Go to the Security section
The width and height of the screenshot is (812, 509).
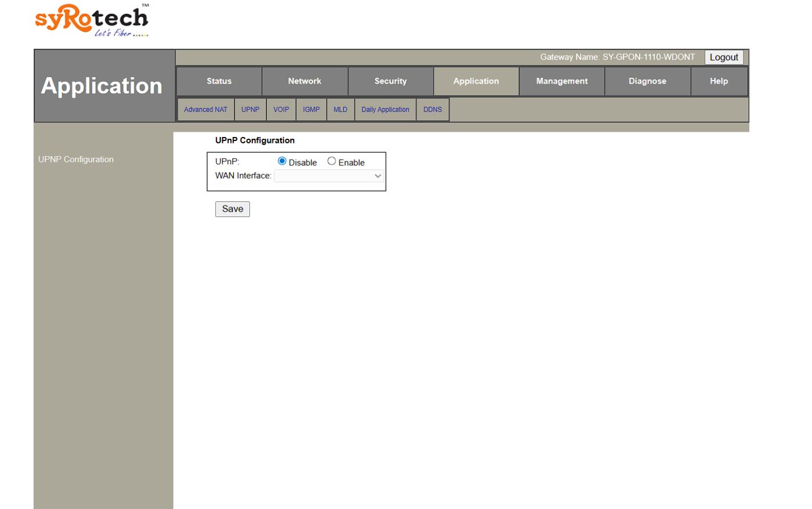(x=390, y=81)
